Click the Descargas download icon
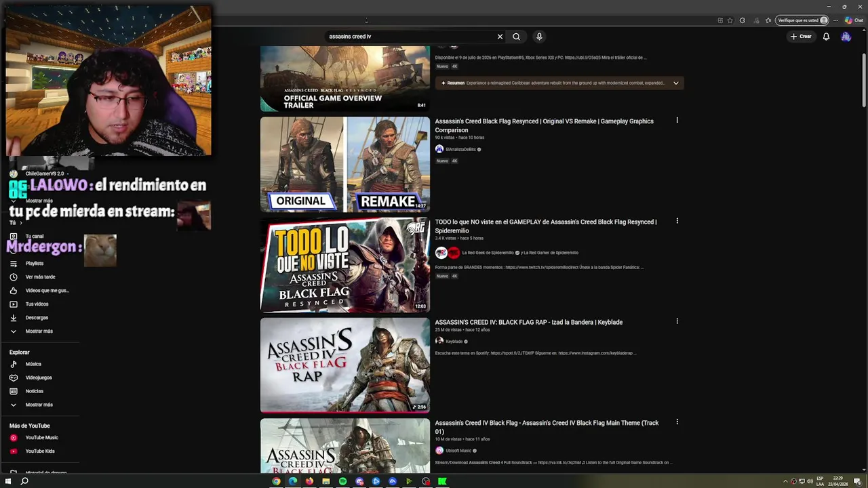Viewport: 868px width, 488px height. 13,318
